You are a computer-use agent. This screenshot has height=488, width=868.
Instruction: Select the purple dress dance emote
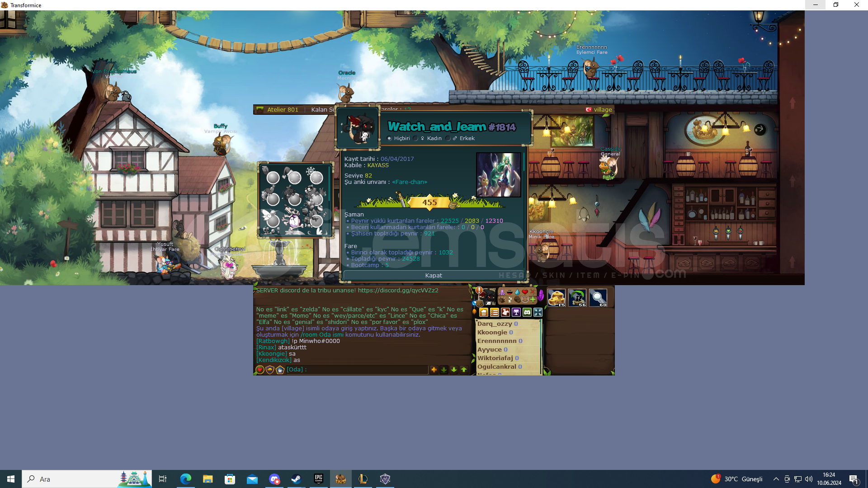tap(502, 292)
